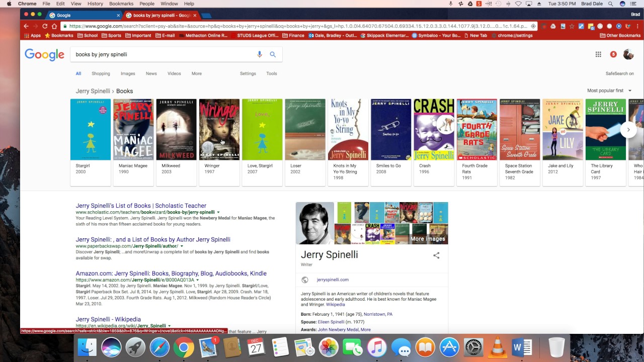Open iTunes from the Dock

(377, 347)
